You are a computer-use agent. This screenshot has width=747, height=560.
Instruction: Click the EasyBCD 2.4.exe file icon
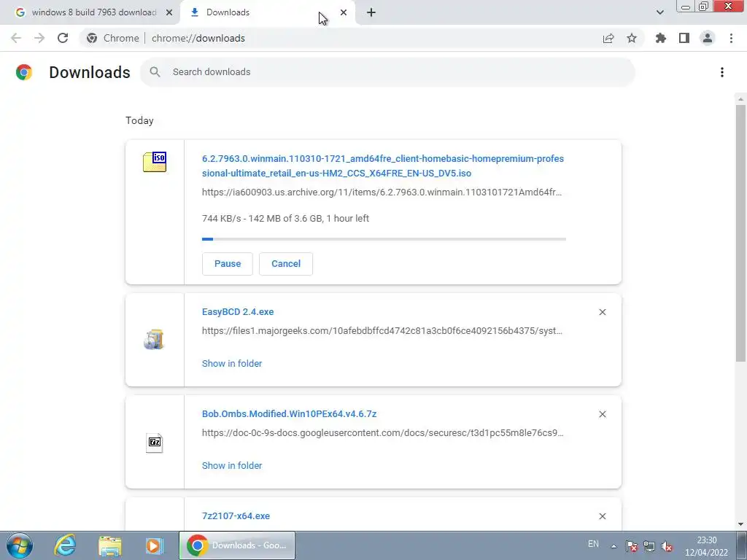(154, 340)
